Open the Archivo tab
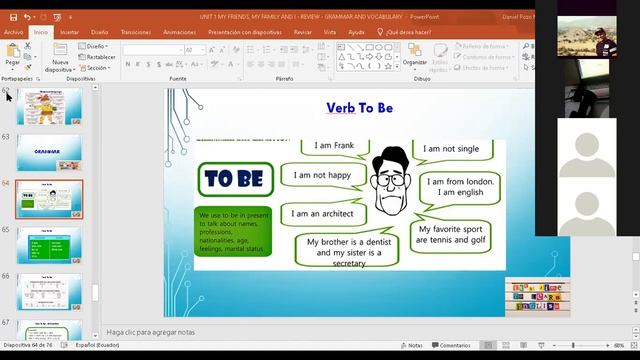This screenshot has height=360, width=640. [x=13, y=32]
